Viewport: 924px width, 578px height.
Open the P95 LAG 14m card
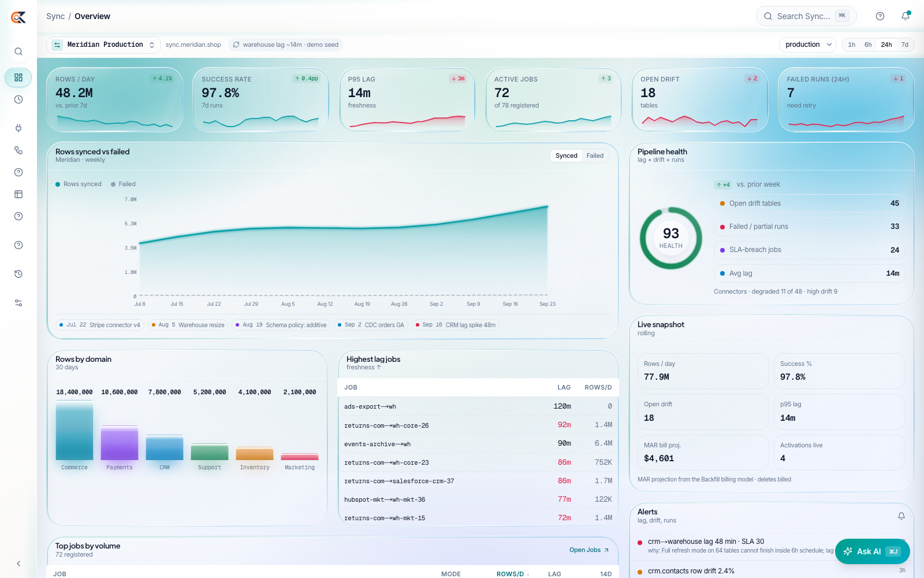pos(407,100)
